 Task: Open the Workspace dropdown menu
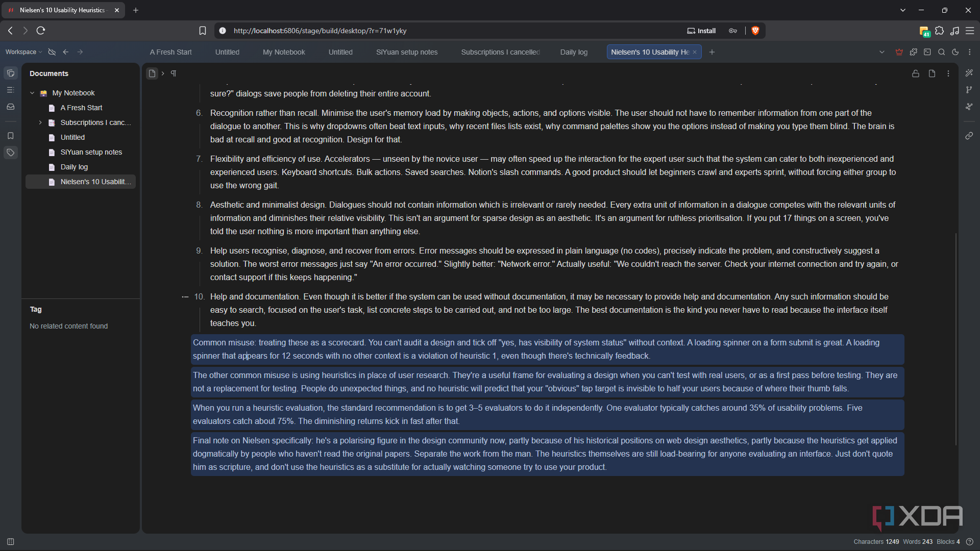pos(23,52)
